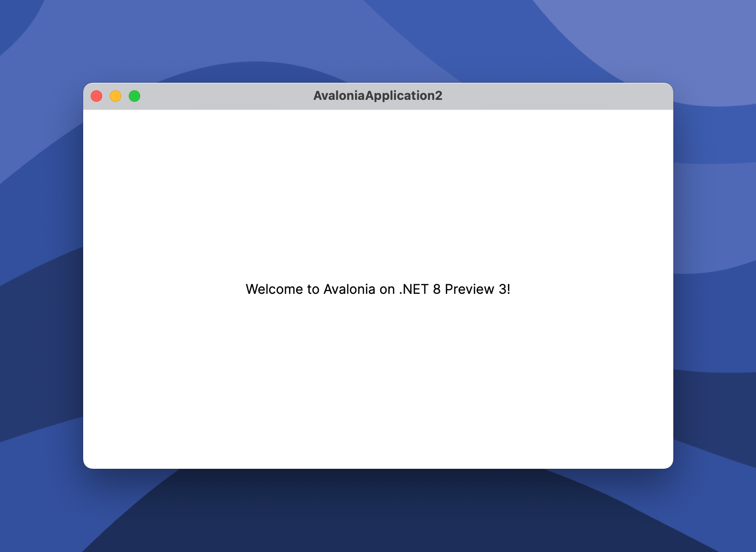Maximize the window with the green button
This screenshot has height=552, width=756.
tap(134, 96)
